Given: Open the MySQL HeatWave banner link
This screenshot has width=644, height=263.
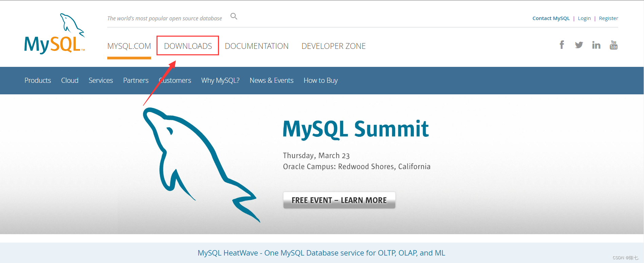Looking at the screenshot, I should (x=321, y=253).
